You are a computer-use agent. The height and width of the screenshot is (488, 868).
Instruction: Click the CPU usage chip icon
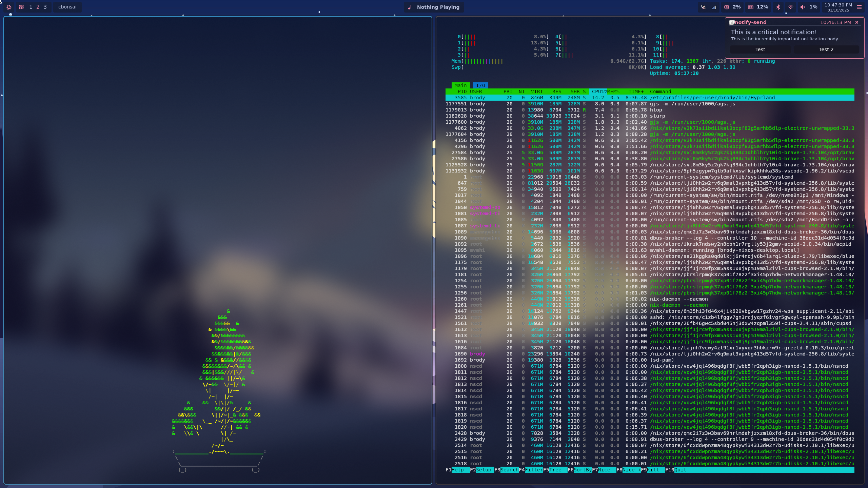[726, 7]
